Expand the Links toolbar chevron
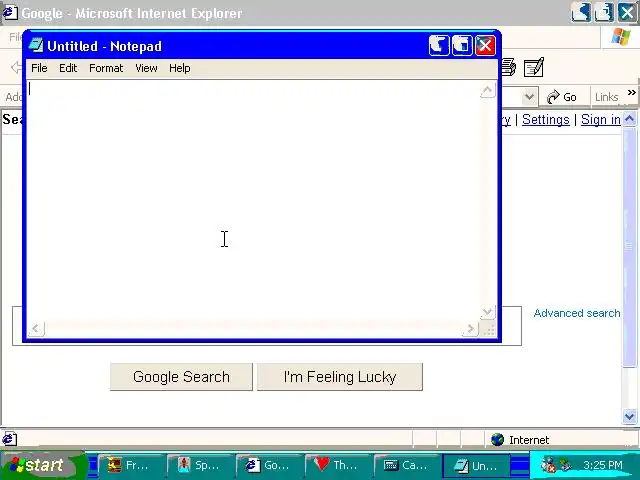640x480 pixels. point(631,92)
